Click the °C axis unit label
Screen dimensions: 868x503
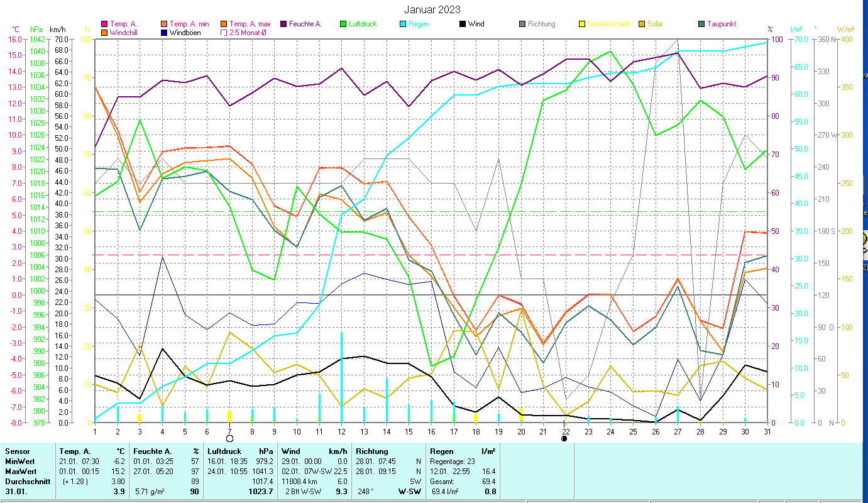16,30
